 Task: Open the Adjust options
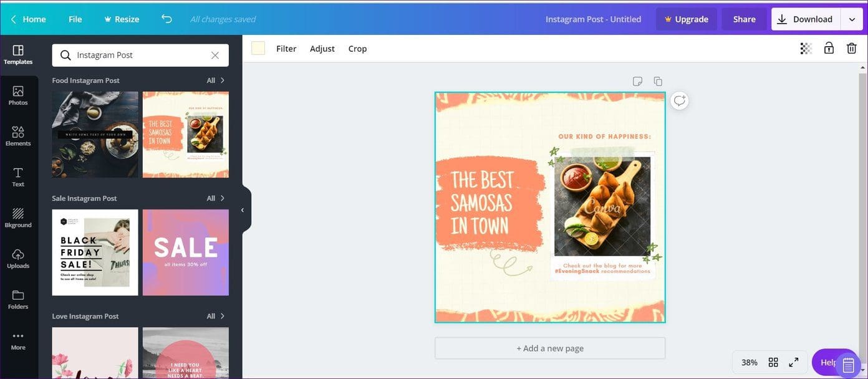[x=322, y=49]
